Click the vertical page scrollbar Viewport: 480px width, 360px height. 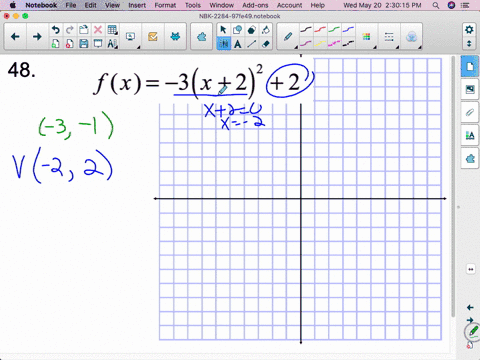click(453, 187)
